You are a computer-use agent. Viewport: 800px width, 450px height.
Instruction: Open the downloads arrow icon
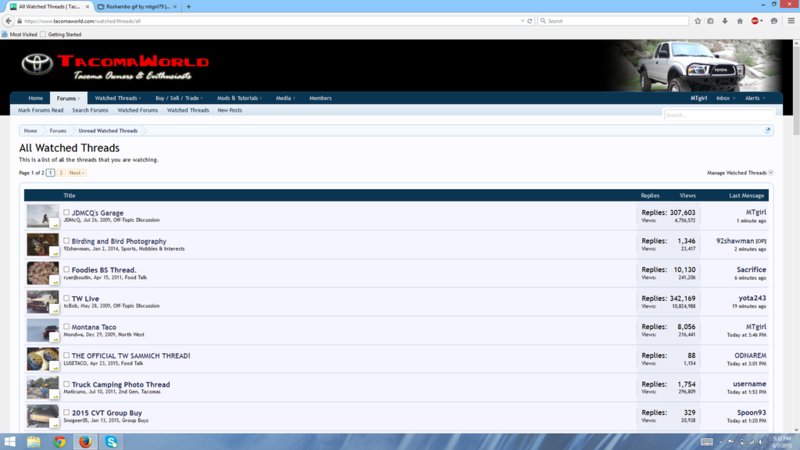[x=724, y=21]
